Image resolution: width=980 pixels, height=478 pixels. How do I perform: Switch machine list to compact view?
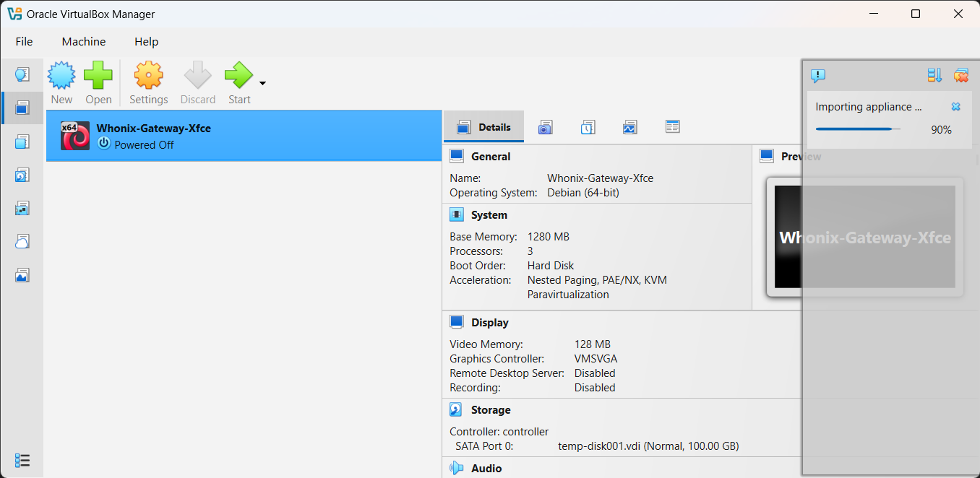point(22,460)
